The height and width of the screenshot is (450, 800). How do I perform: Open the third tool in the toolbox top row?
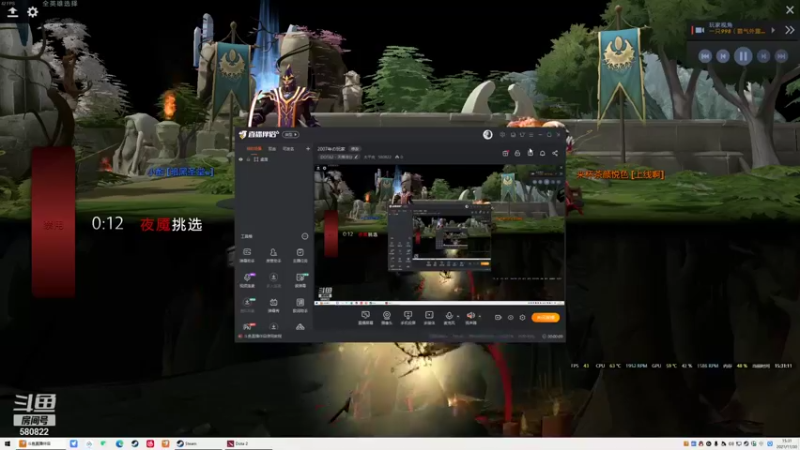pos(300,255)
